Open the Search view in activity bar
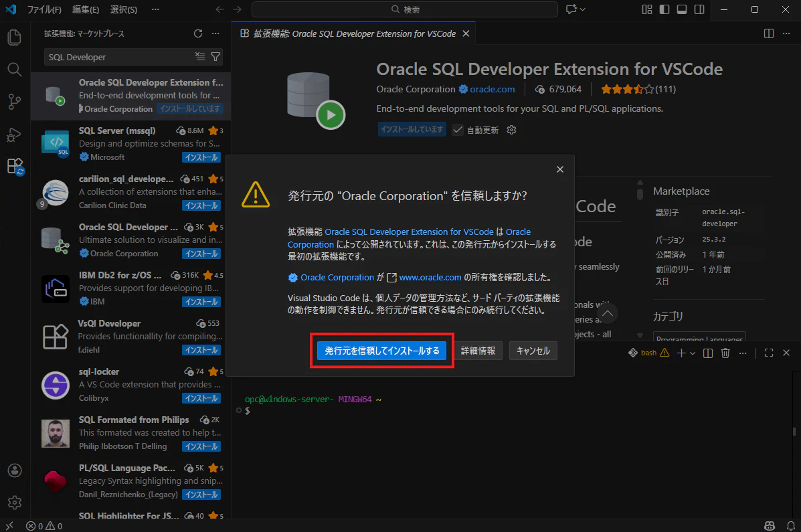This screenshot has height=532, width=801. pos(14,70)
